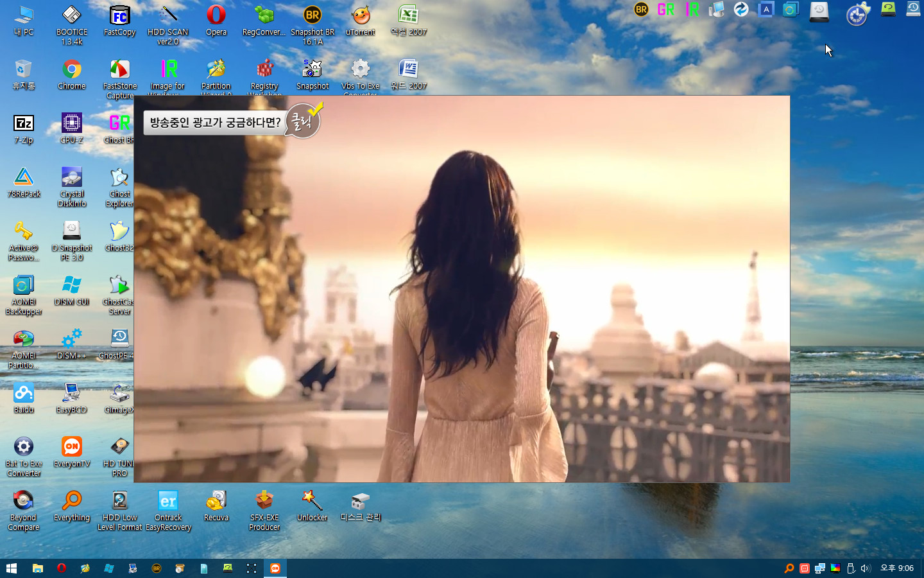Open the Acronis A dock icon

[x=766, y=10]
